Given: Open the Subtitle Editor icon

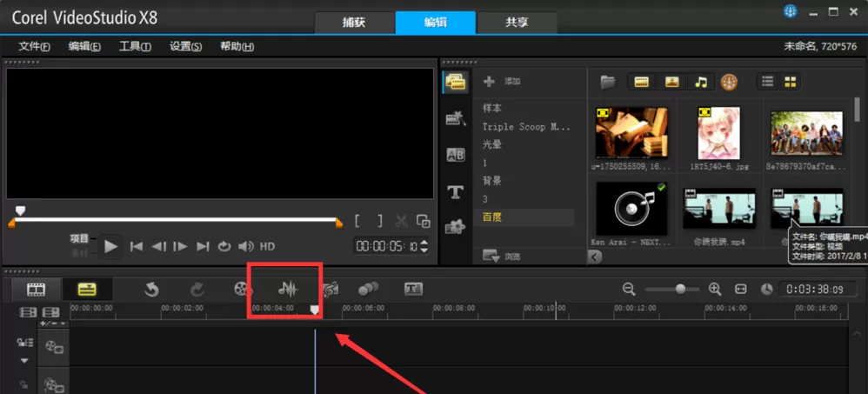Looking at the screenshot, I should coord(413,289).
